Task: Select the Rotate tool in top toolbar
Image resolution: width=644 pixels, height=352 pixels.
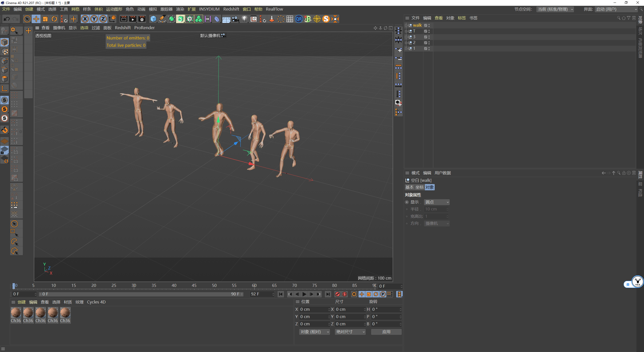Action: pos(54,19)
